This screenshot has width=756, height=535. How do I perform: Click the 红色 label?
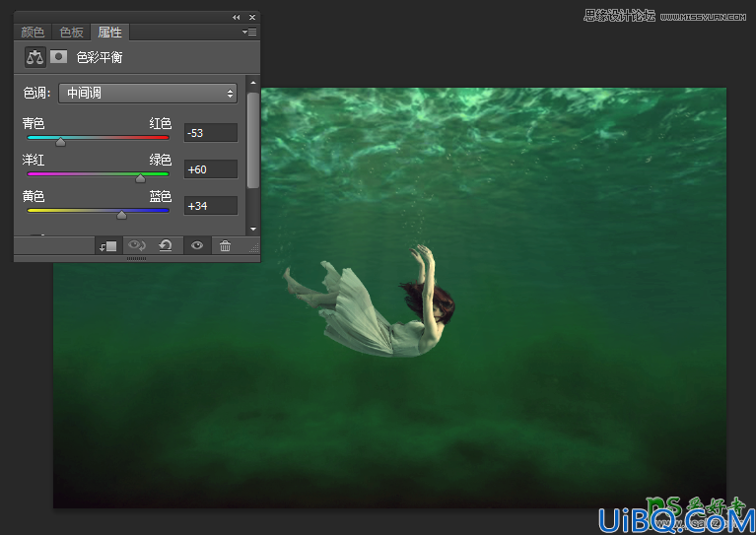(x=161, y=123)
